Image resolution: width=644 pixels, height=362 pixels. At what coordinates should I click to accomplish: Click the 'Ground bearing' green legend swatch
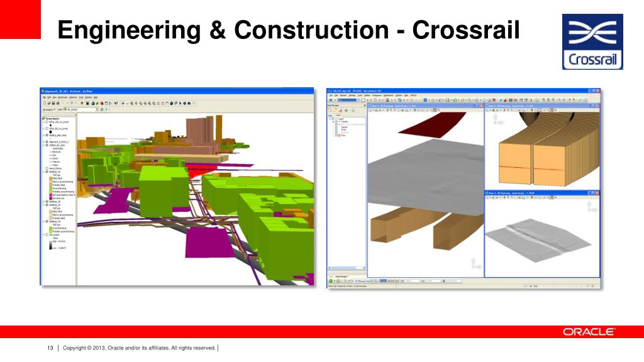tap(50, 189)
